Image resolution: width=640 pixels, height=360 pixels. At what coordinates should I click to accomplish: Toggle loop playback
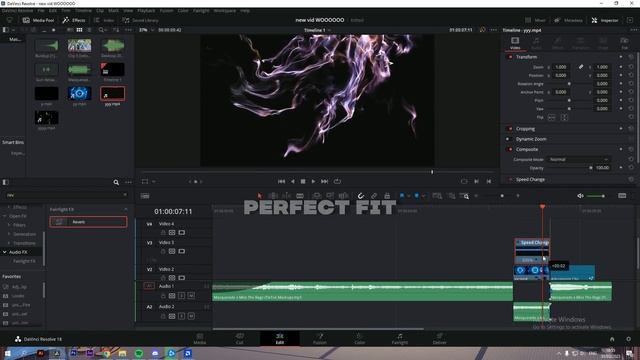[337, 181]
